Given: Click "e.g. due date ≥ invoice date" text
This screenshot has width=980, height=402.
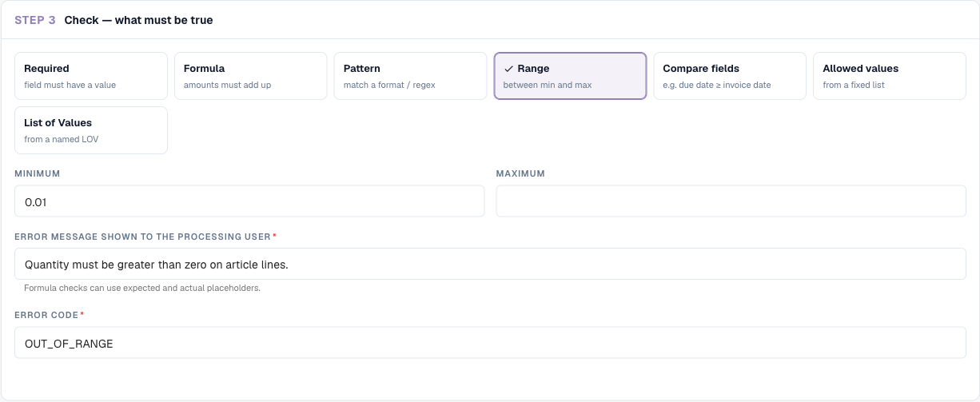Looking at the screenshot, I should pyautogui.click(x=717, y=85).
